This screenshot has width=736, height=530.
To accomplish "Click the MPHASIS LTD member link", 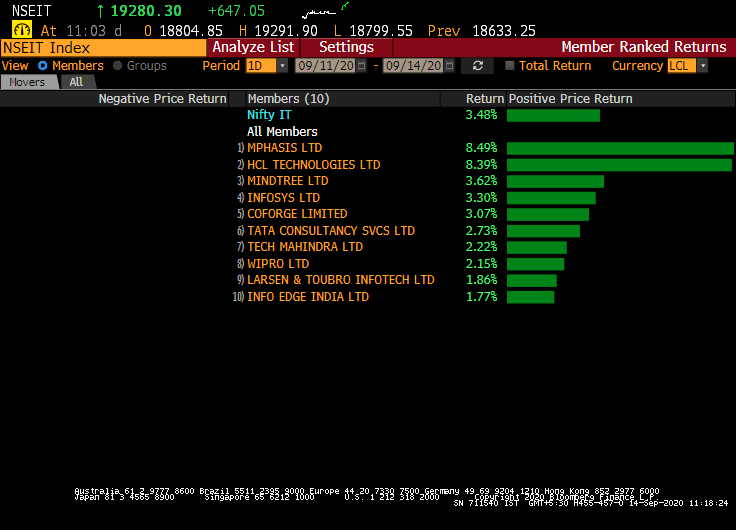I will pyautogui.click(x=284, y=148).
